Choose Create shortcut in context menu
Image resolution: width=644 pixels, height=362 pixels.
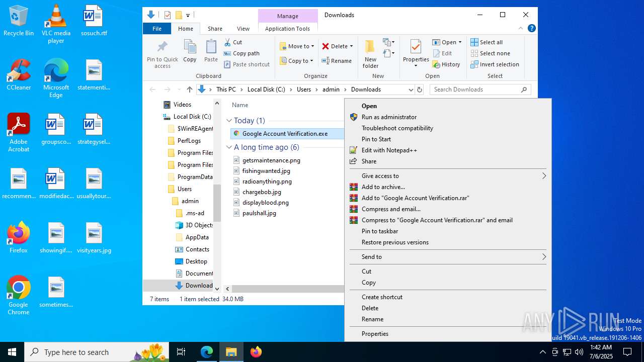[382, 297]
